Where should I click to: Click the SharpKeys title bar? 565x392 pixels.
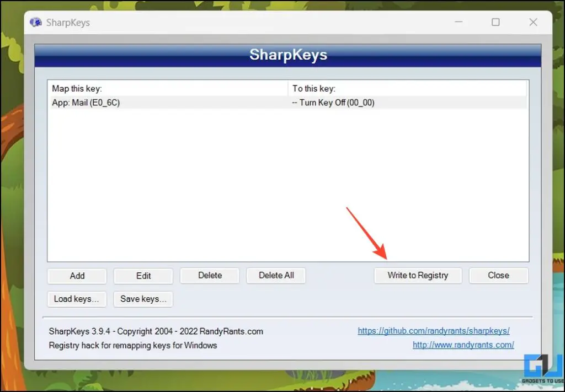click(248, 22)
